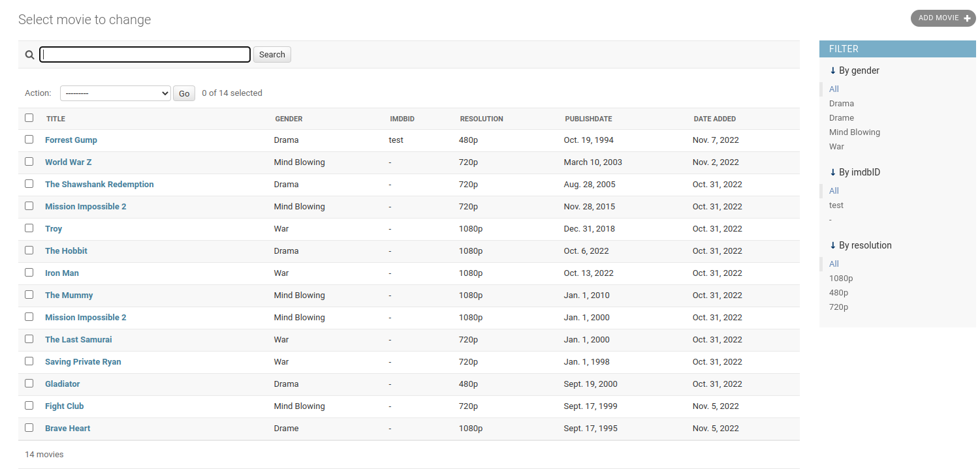Click the 'Dec. 31, 2018' publish date cell

coord(590,229)
